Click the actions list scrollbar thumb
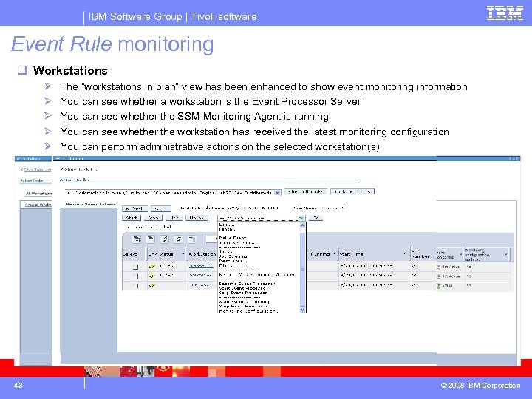The image size is (532, 399). click(x=303, y=270)
